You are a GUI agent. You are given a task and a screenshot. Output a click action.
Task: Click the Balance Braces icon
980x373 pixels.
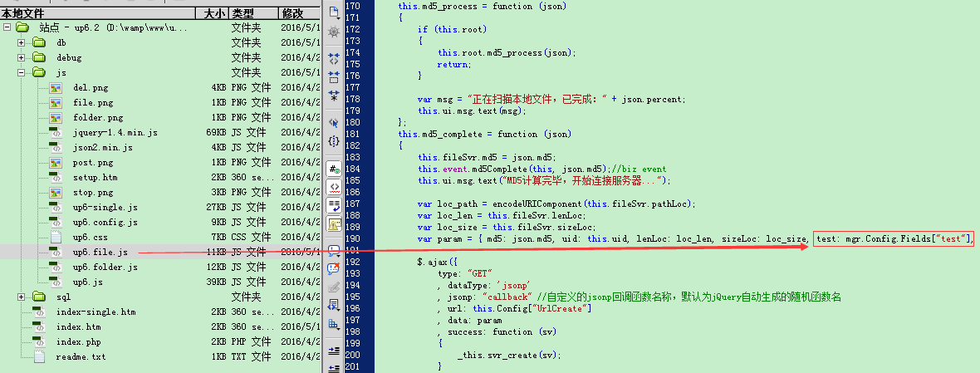334,142
